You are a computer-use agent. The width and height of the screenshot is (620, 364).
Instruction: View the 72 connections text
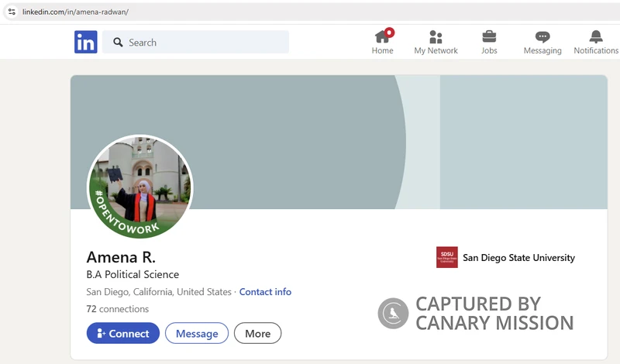coord(118,309)
